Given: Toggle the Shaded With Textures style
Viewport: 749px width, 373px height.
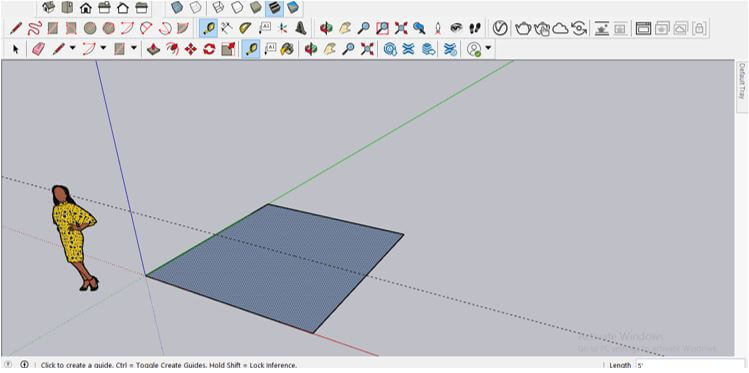Looking at the screenshot, I should [x=275, y=7].
